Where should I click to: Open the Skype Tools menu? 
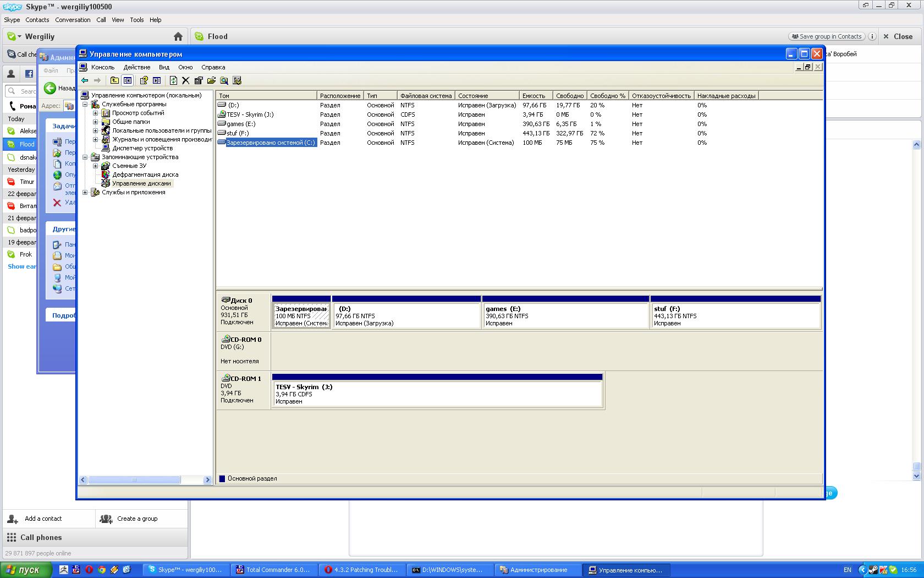point(137,20)
